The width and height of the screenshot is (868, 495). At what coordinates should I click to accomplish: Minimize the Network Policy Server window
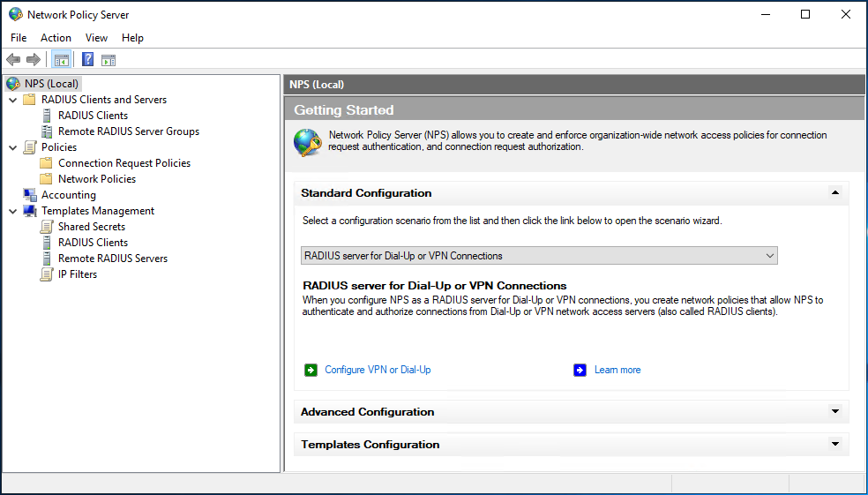tap(765, 14)
